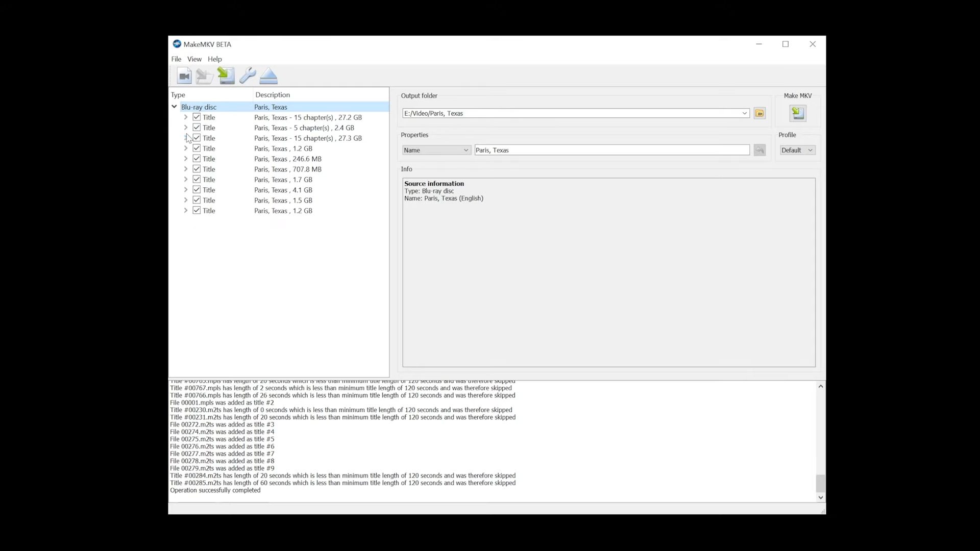Open the Profile Default dropdown

point(797,150)
